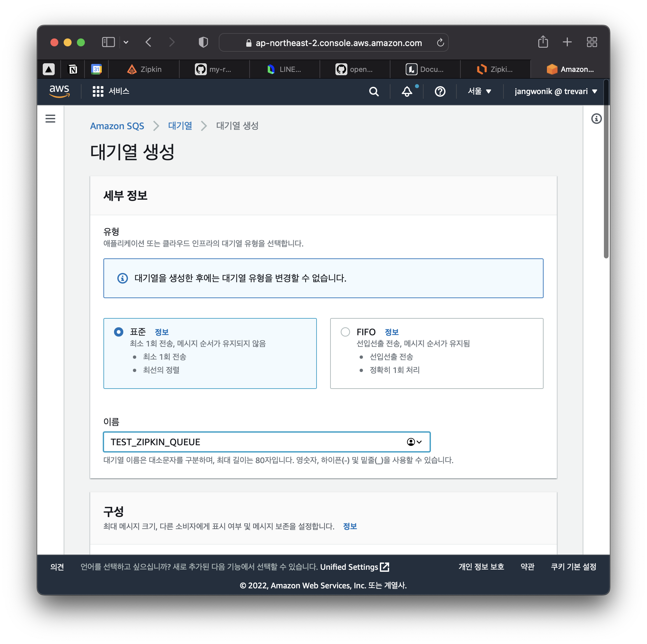Switch to the LINE browser tab
647x644 pixels.
point(284,69)
